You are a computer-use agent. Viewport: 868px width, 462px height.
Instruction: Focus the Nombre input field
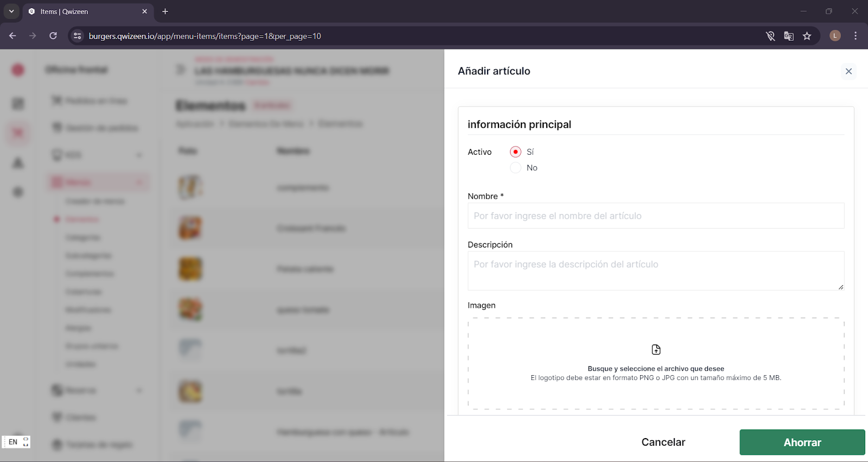coord(656,216)
